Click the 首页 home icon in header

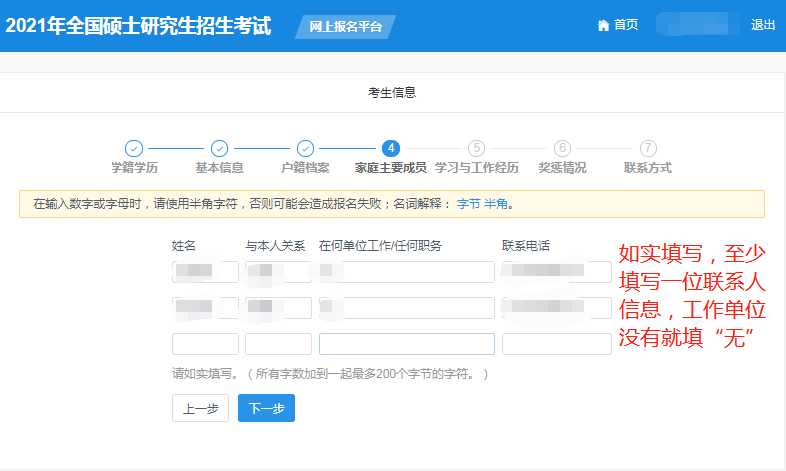click(x=603, y=25)
